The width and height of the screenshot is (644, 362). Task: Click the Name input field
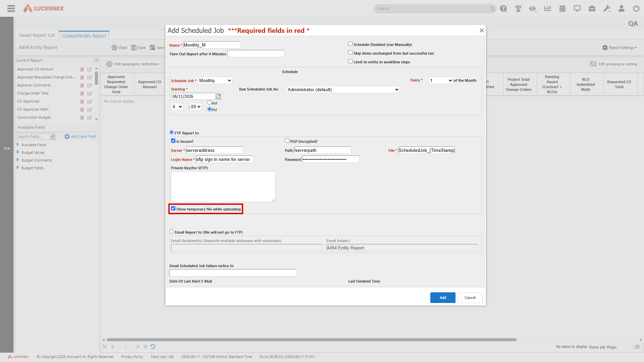point(212,45)
